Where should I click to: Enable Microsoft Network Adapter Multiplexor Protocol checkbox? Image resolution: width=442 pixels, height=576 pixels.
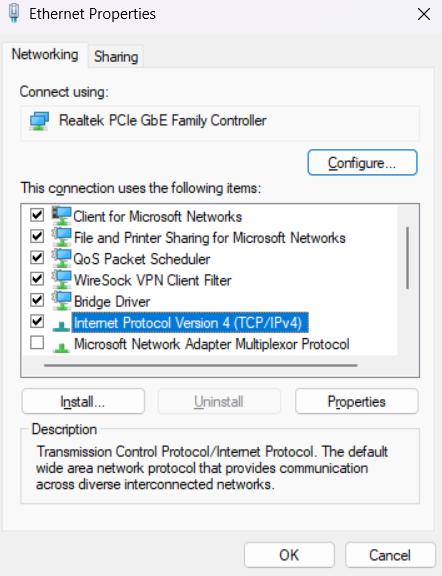[37, 343]
